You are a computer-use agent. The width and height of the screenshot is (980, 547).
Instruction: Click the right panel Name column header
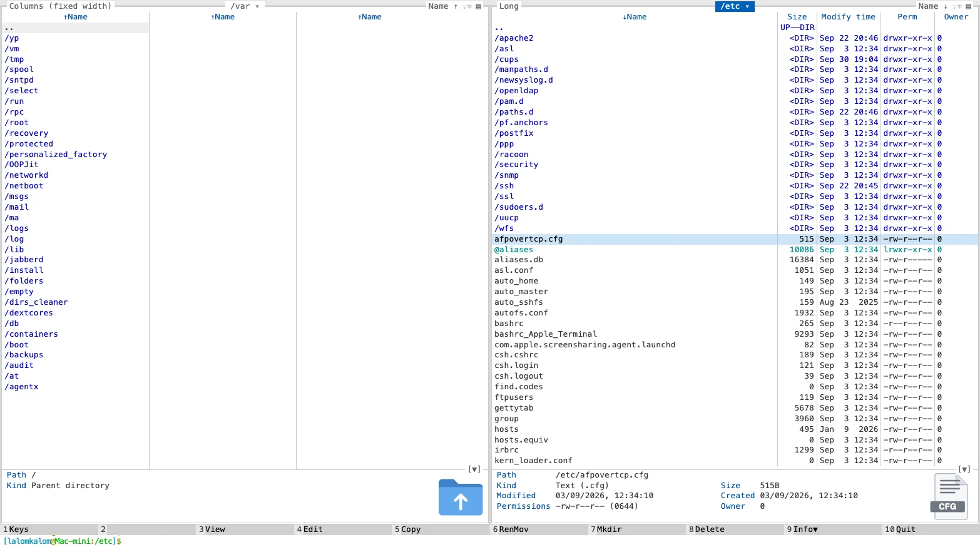click(x=635, y=17)
